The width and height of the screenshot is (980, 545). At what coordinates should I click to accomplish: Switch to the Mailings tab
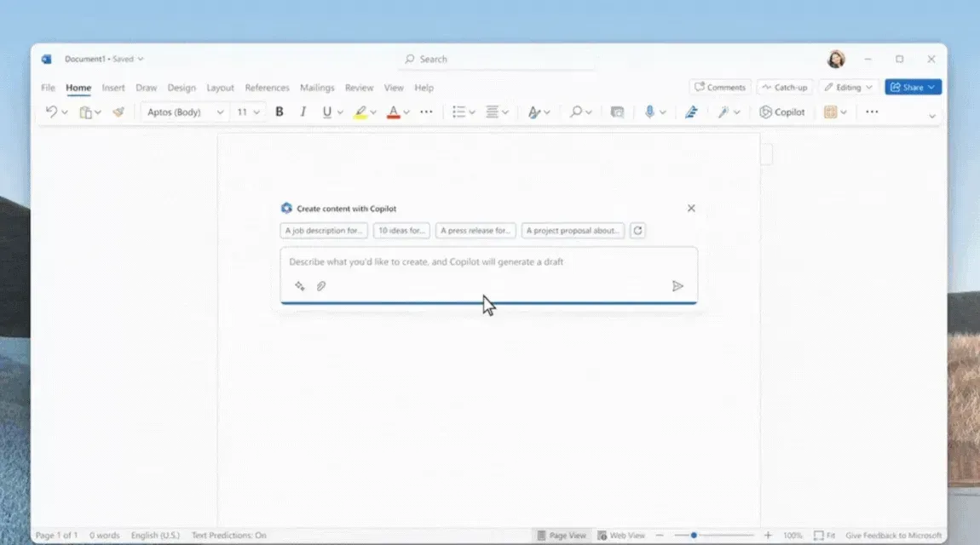click(317, 88)
